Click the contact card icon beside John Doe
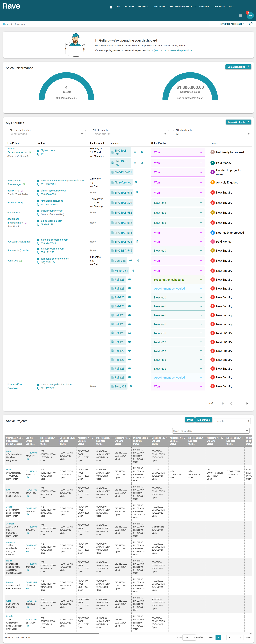The width and height of the screenshot is (256, 644). tap(20, 261)
